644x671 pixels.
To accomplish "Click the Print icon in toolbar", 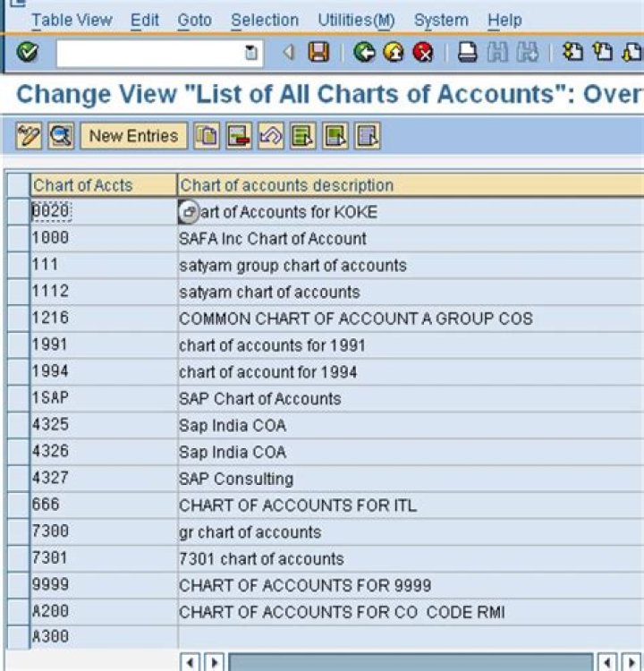I will pos(468,53).
